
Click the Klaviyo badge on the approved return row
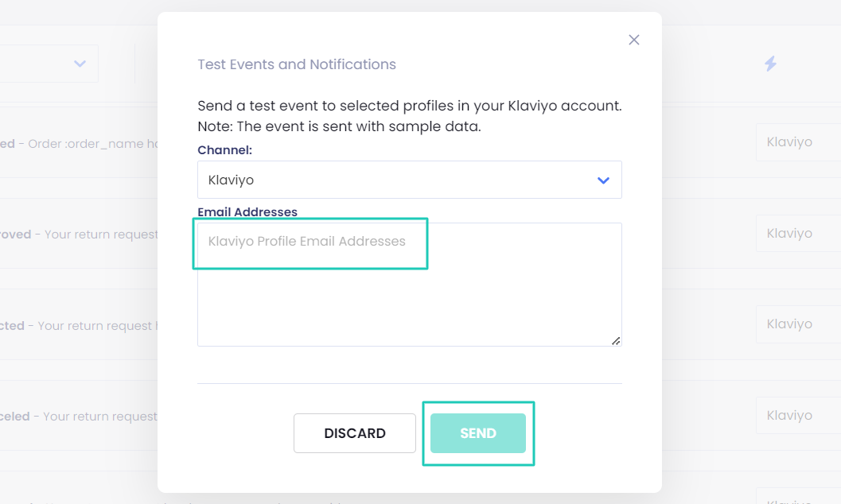[791, 233]
